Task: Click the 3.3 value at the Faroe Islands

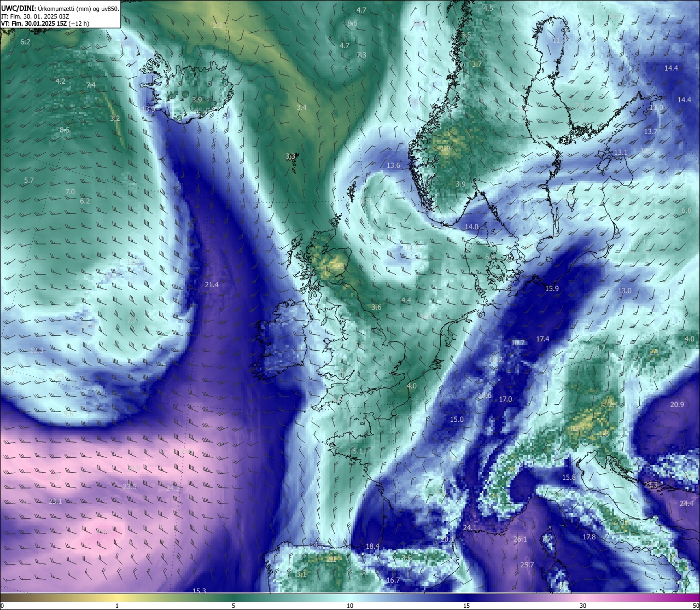Action: tap(290, 156)
